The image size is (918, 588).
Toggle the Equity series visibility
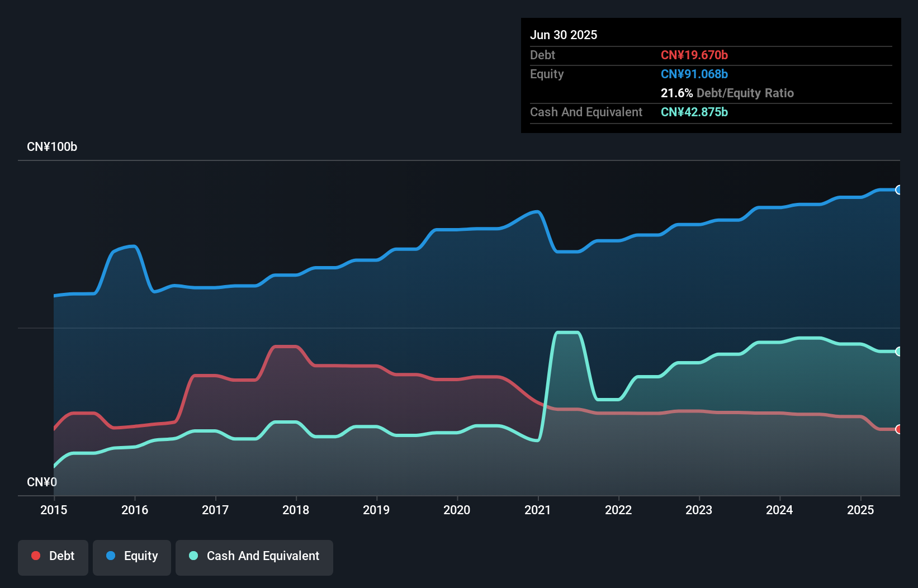pos(131,556)
